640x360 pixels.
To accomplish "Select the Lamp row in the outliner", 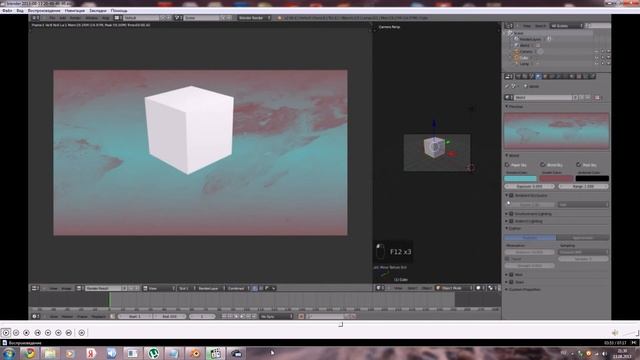I will coord(524,64).
